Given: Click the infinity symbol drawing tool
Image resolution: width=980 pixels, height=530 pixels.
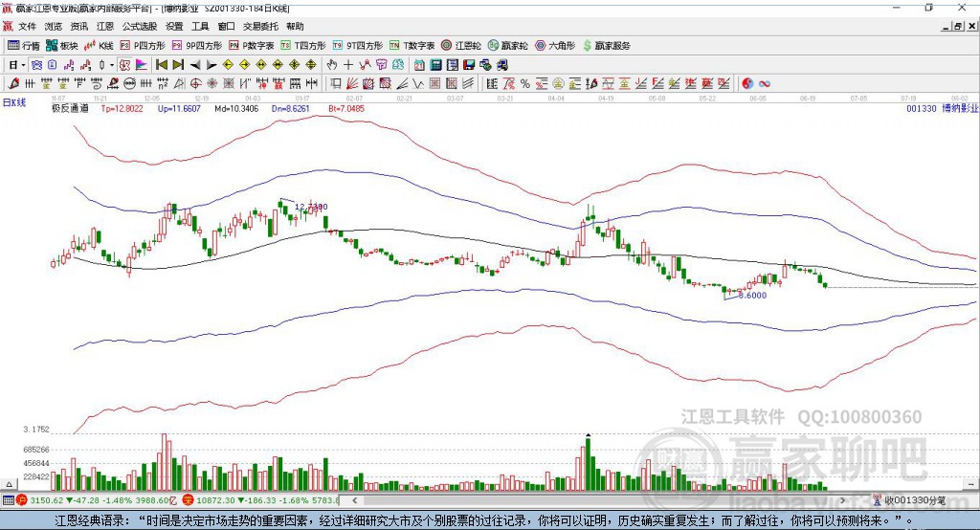Looking at the screenshot, I should click(x=765, y=83).
